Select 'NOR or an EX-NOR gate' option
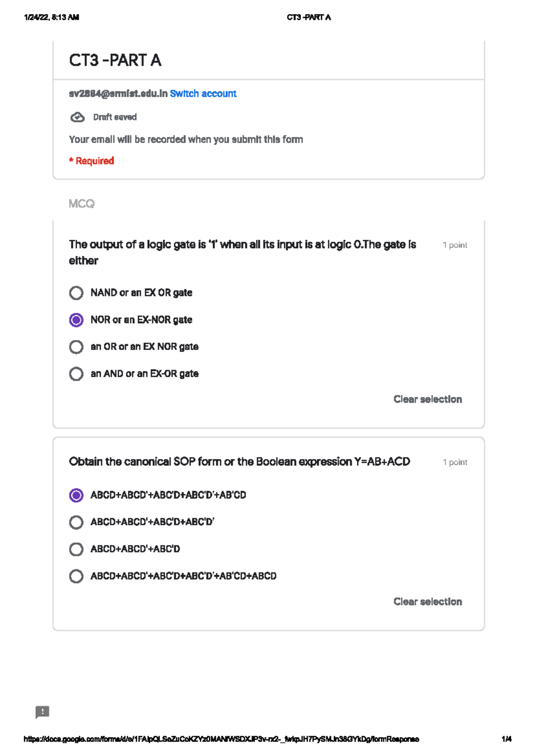 pos(76,320)
